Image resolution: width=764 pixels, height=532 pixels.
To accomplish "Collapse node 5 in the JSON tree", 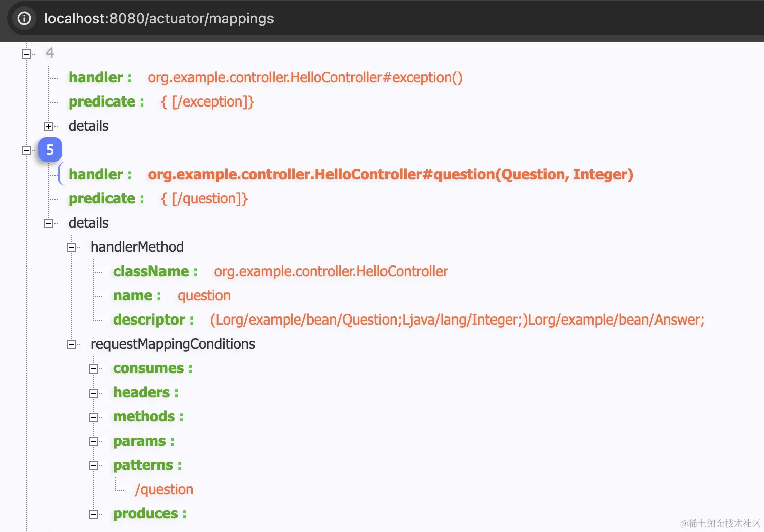I will pyautogui.click(x=27, y=150).
